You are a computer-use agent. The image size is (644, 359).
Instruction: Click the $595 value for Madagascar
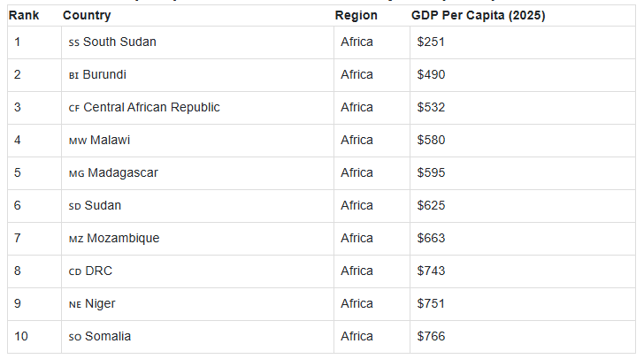[x=431, y=172]
